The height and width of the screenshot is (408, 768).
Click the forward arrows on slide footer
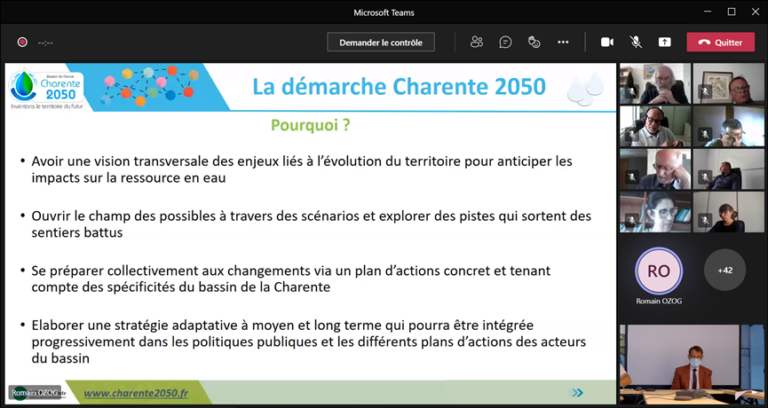577,393
